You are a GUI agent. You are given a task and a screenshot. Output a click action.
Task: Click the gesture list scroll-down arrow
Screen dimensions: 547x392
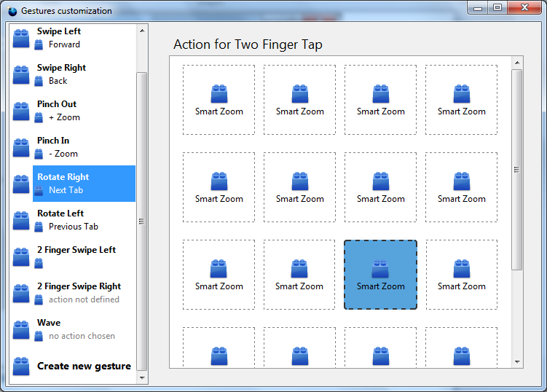tap(142, 377)
